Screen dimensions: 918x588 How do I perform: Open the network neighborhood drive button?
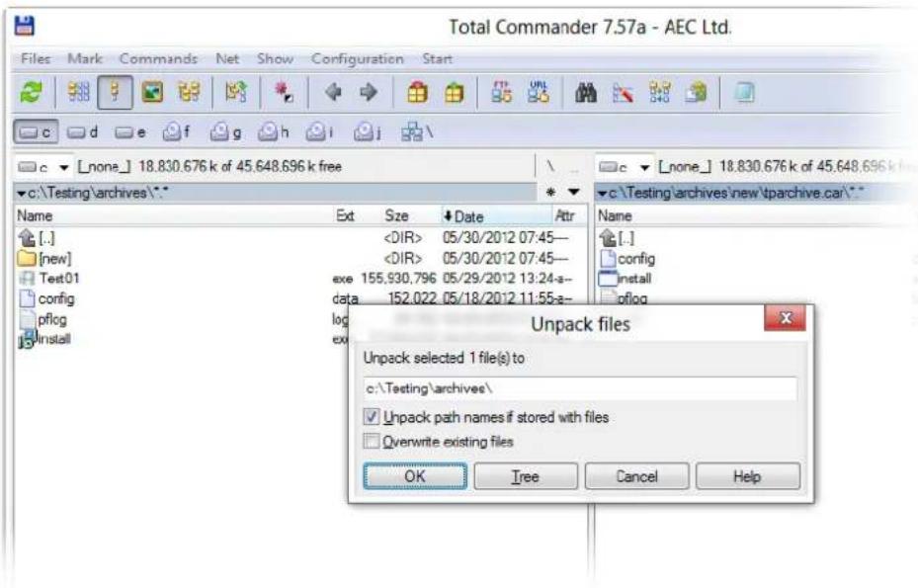pyautogui.click(x=417, y=133)
